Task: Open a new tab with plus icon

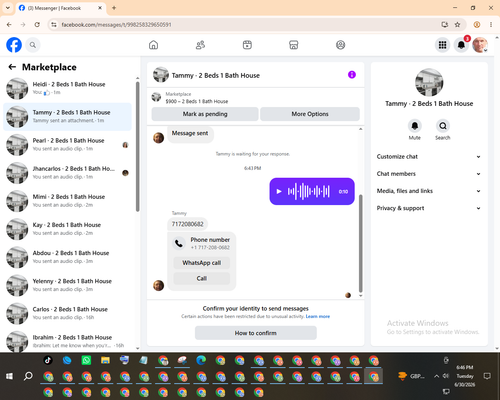Action: tap(114, 8)
